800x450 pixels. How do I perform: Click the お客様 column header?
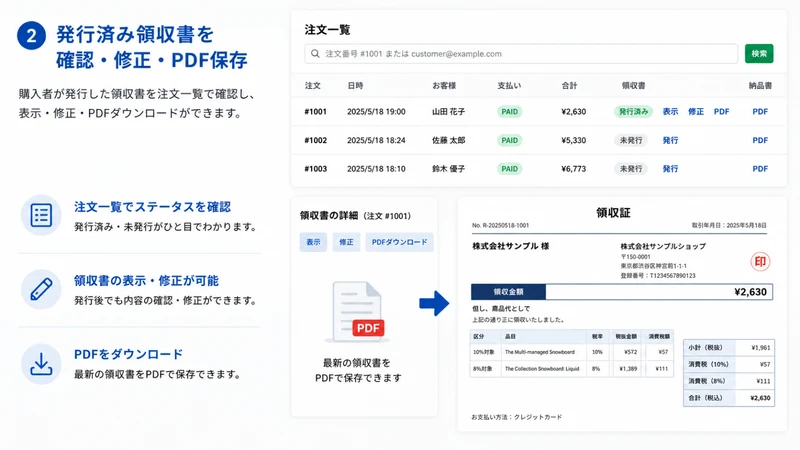tap(444, 85)
